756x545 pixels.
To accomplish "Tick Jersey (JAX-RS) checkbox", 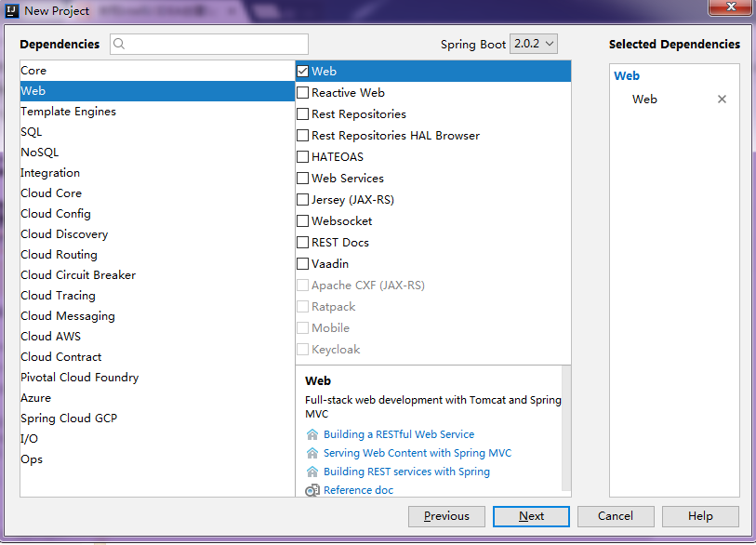I will pyautogui.click(x=303, y=200).
